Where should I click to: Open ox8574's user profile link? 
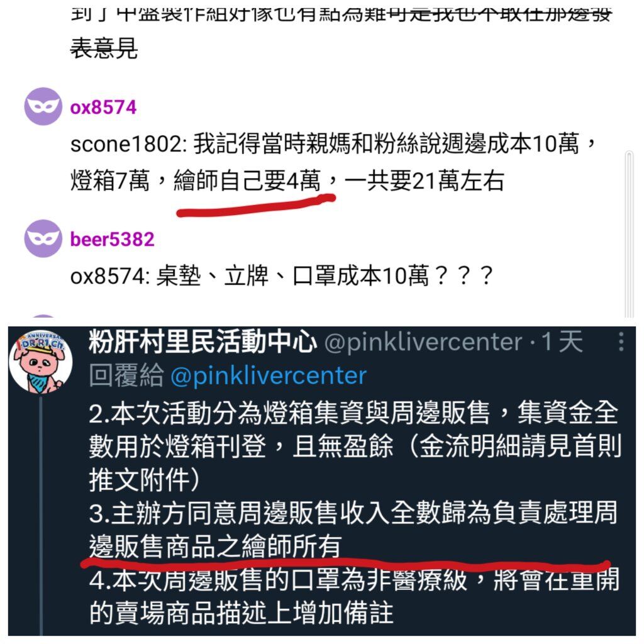tap(103, 108)
